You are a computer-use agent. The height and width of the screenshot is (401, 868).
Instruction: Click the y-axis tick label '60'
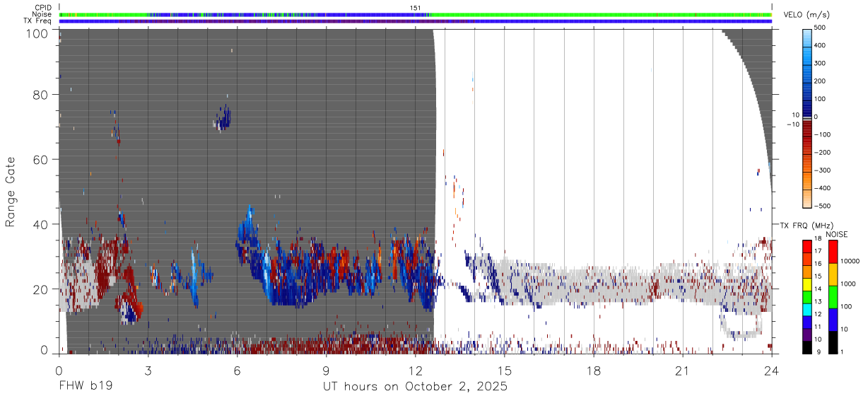tap(40, 160)
